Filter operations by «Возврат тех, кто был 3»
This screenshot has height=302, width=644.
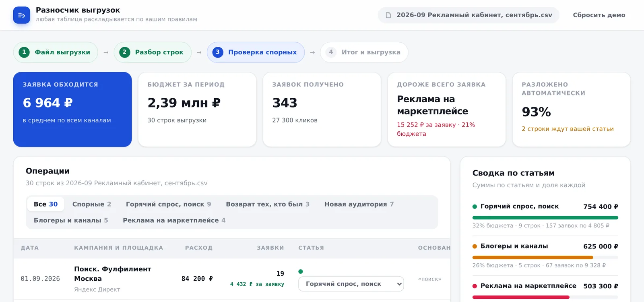pos(268,204)
